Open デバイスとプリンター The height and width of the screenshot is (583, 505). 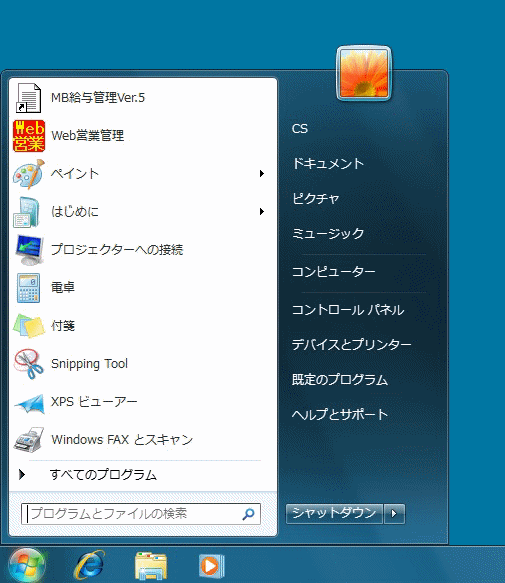click(x=351, y=345)
